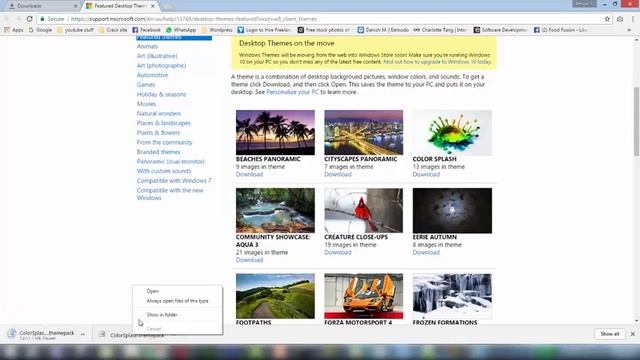Screen dimensions: 640x360
Task: Open the With custom sounds category
Action: 164,171
